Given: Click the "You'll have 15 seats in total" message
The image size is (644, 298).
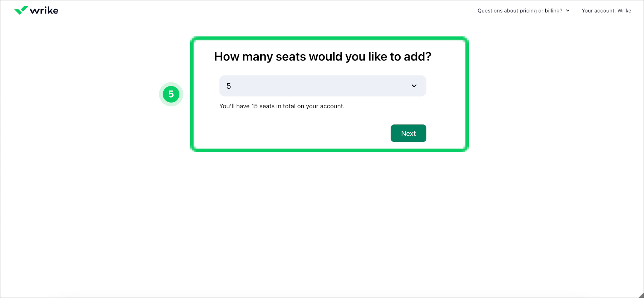Looking at the screenshot, I should pos(282,106).
